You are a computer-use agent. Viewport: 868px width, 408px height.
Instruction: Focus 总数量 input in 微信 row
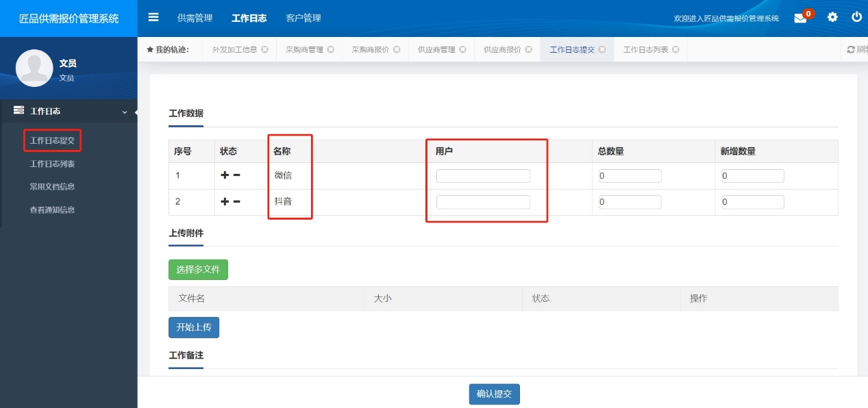[630, 176]
